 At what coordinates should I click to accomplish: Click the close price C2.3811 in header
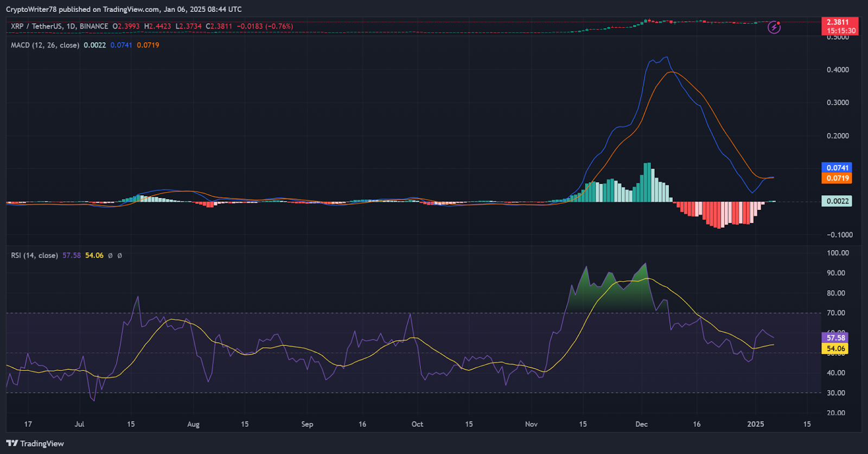(x=219, y=26)
